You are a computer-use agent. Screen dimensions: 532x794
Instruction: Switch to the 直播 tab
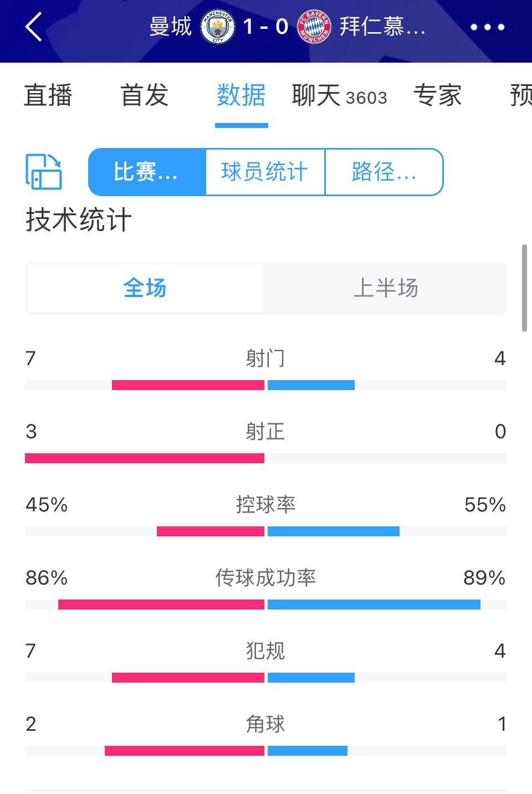[48, 95]
